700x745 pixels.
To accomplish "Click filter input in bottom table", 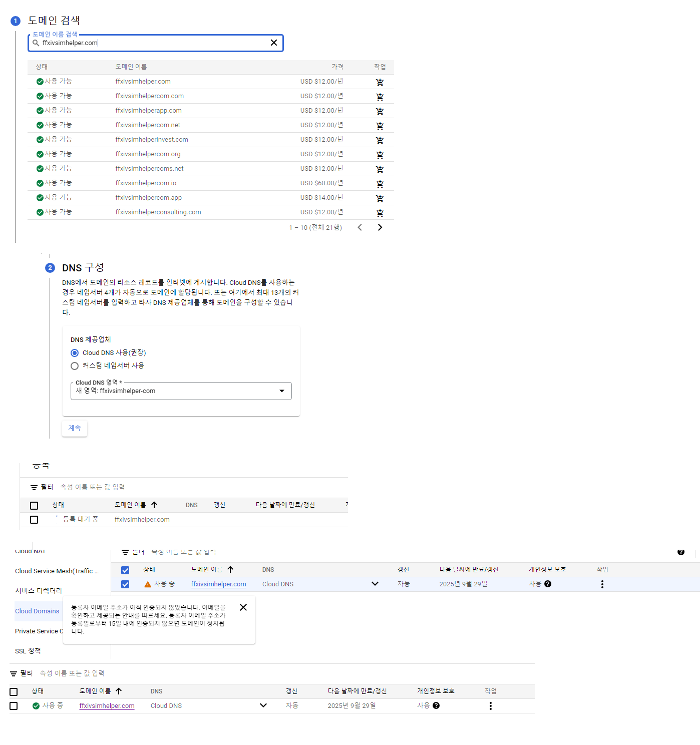I will click(72, 673).
